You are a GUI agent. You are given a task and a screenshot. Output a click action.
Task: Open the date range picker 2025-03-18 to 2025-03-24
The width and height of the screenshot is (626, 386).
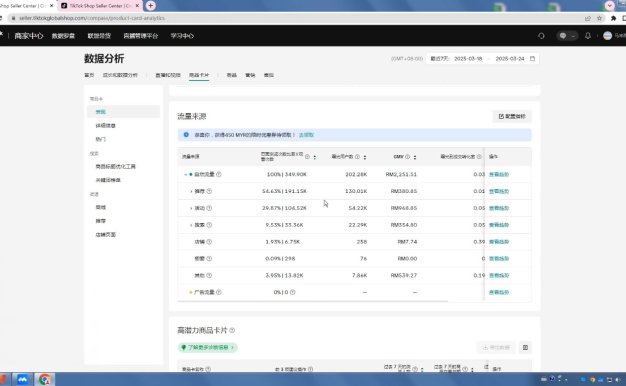point(482,58)
